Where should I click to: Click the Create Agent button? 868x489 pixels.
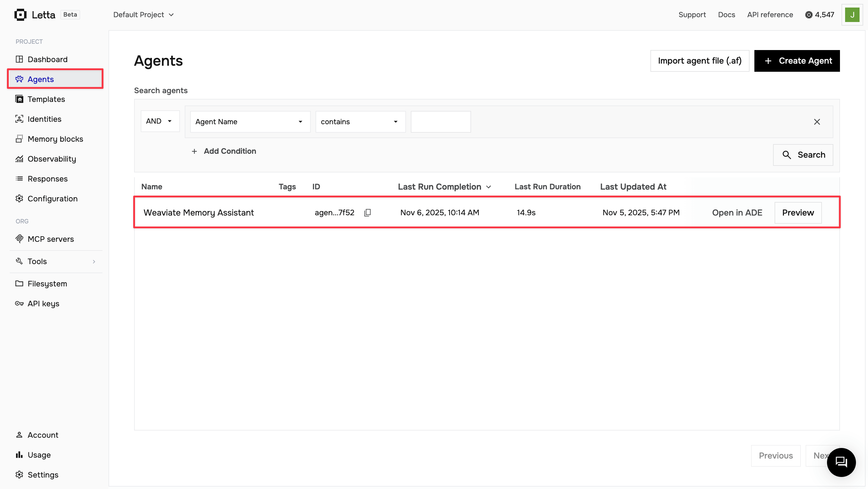(x=797, y=61)
